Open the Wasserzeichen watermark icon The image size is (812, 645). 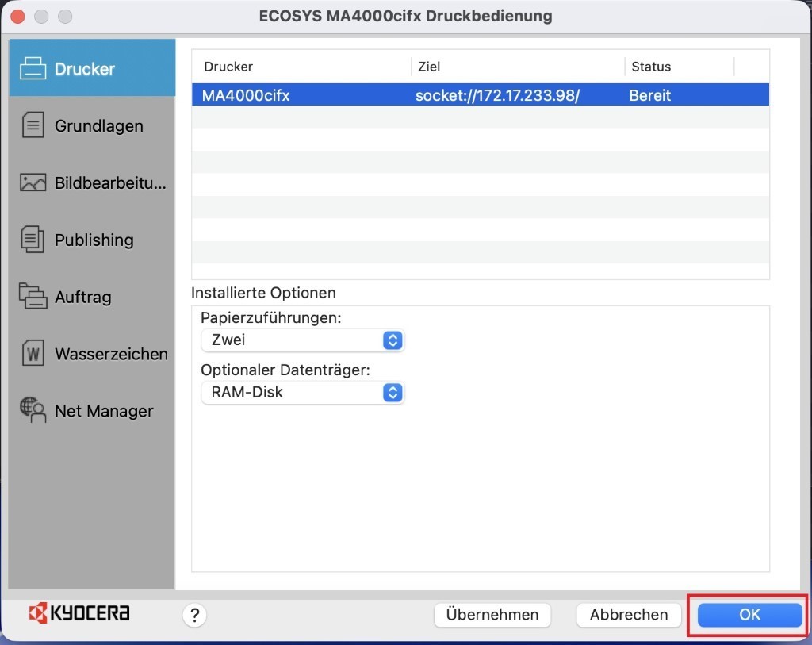pyautogui.click(x=33, y=354)
